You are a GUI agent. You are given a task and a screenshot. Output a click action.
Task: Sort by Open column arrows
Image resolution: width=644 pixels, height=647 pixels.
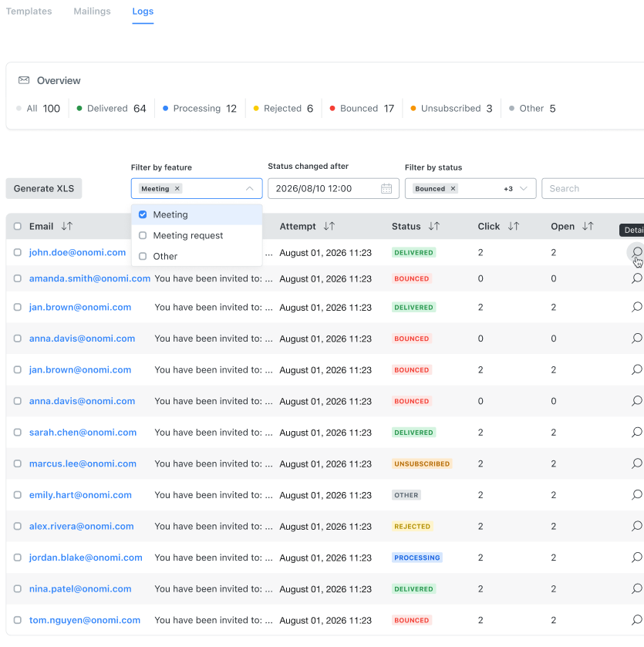(x=588, y=226)
